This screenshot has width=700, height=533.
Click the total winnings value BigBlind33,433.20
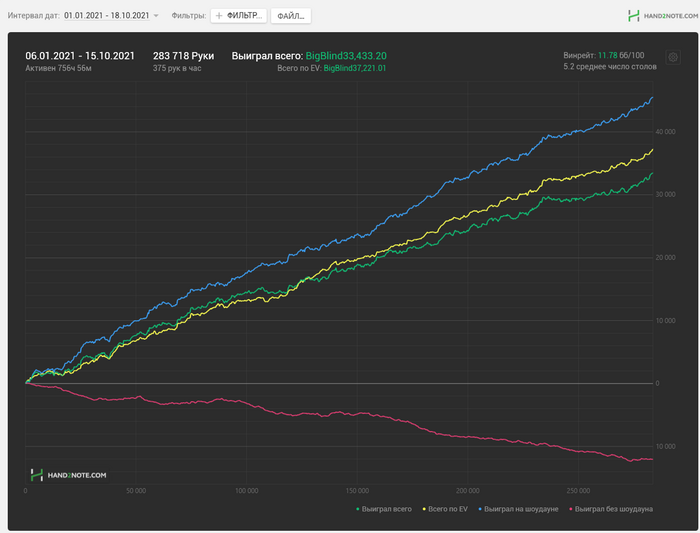(x=346, y=56)
